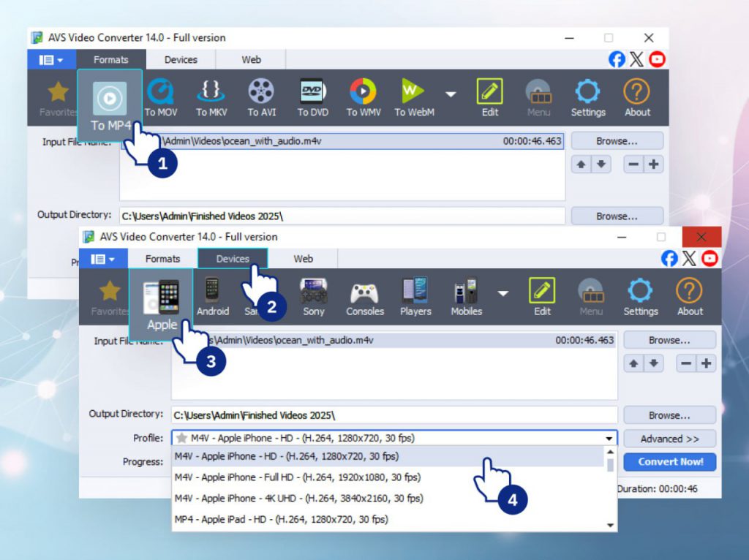Select To WebM format in back window
Viewport: 749px width, 560px height.
point(414,98)
